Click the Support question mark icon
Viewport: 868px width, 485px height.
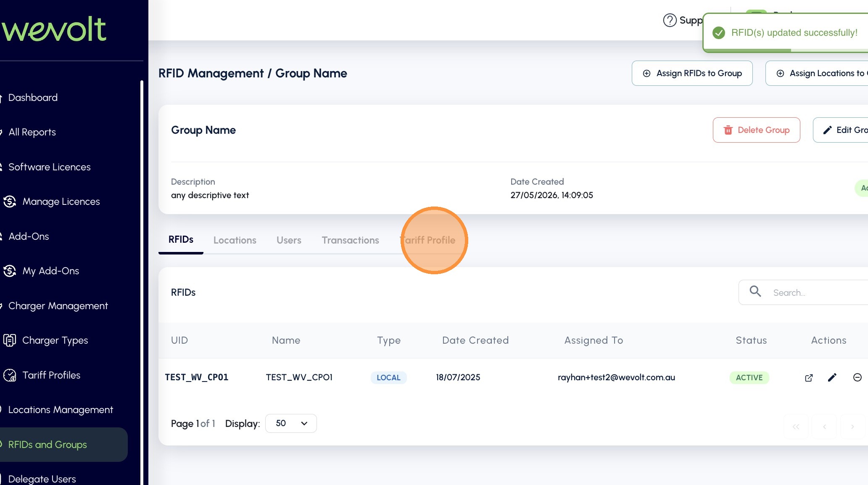(x=670, y=20)
